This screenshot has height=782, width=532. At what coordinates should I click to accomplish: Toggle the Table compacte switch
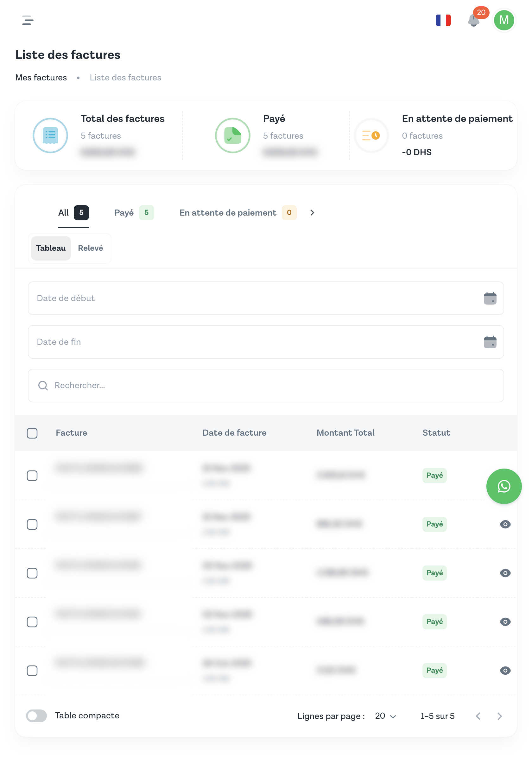click(36, 716)
